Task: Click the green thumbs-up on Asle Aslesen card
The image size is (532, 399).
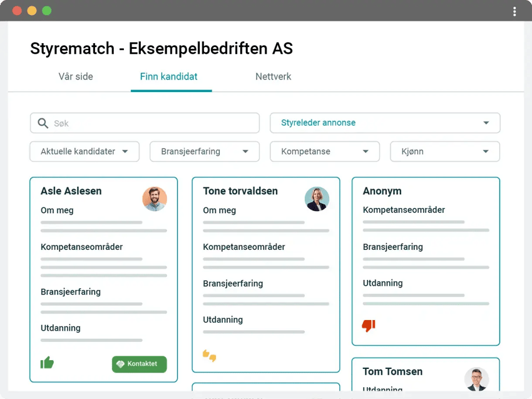Action: 47,363
